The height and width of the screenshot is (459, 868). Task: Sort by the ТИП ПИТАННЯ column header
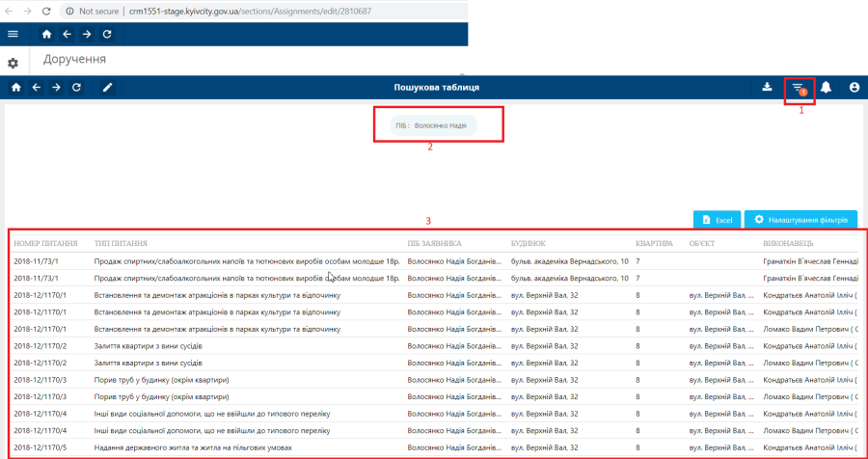click(121, 243)
